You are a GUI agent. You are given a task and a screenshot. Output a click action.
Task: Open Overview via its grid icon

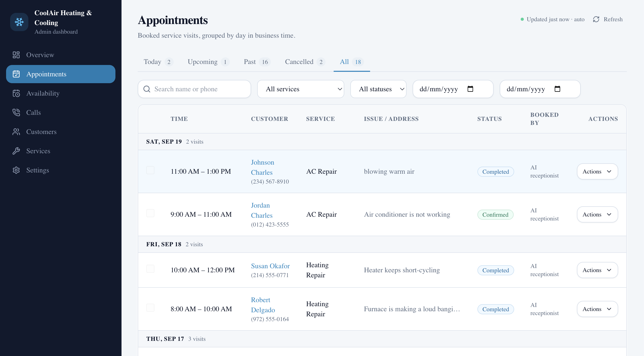click(16, 55)
